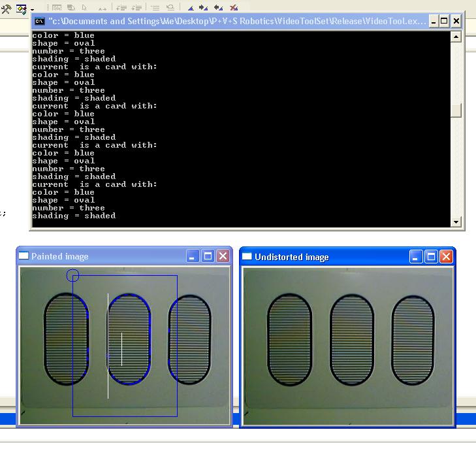The width and height of the screenshot is (476, 449).
Task: Click the uncomment selection toolbar icon
Action: 170,7
